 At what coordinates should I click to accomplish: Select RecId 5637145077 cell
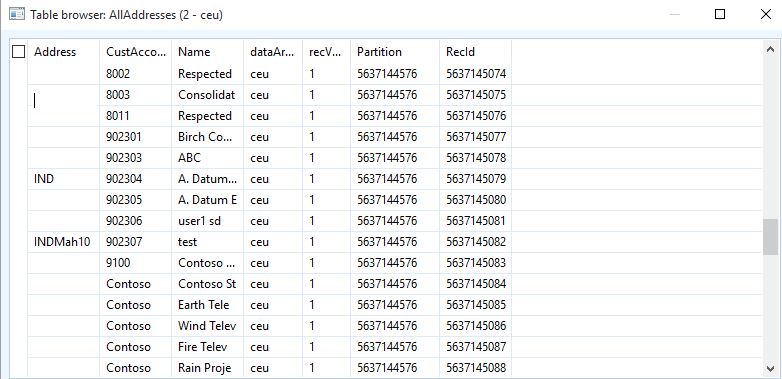point(475,137)
